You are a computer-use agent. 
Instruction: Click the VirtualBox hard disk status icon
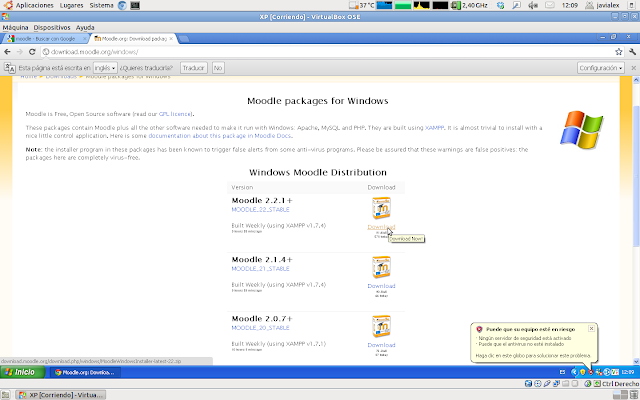click(x=528, y=384)
